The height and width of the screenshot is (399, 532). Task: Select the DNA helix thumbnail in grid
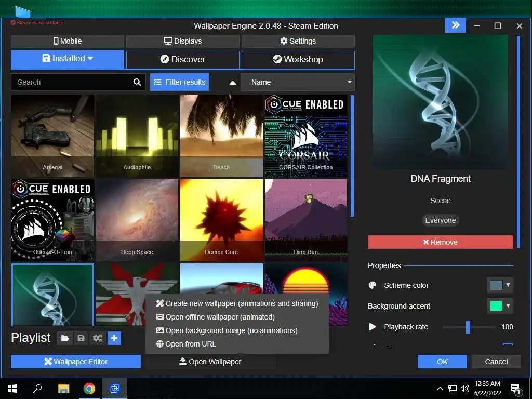point(52,295)
